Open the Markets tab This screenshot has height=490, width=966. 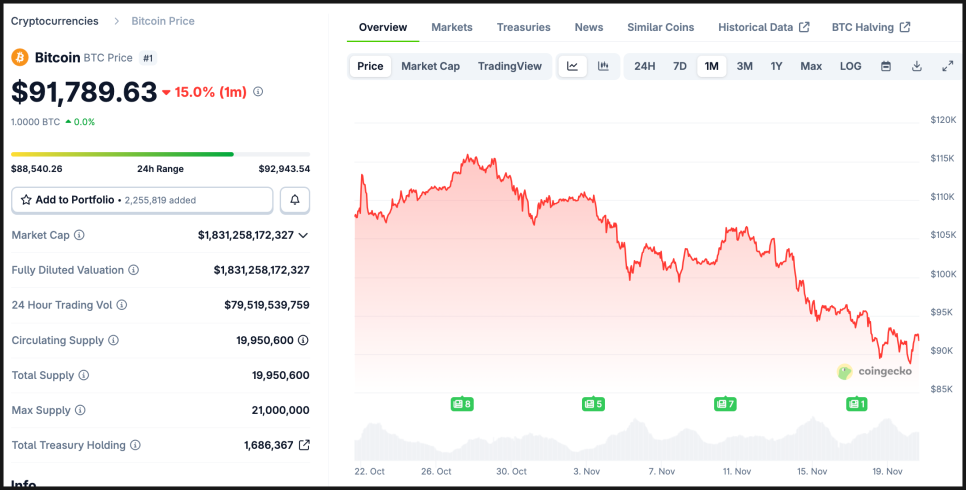coord(452,27)
